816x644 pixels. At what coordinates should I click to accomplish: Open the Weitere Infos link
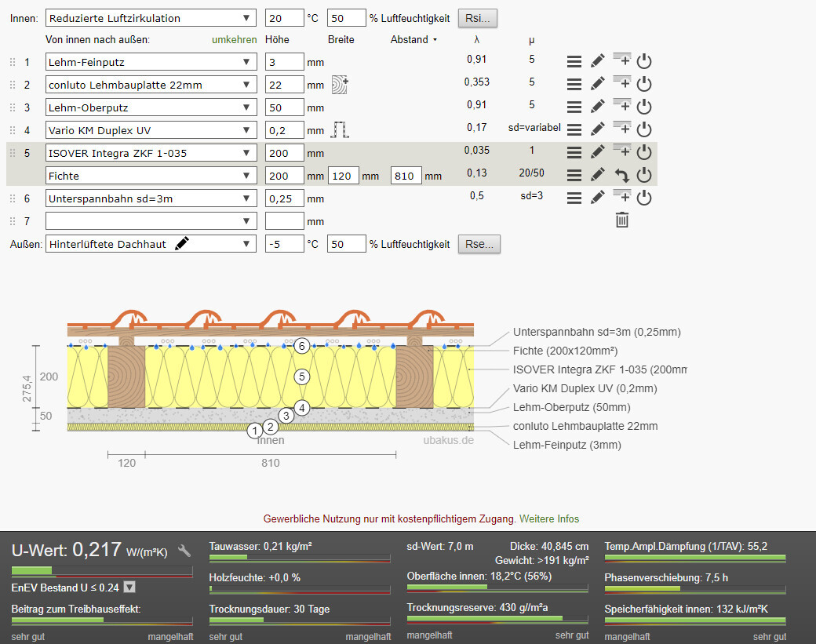coord(549,519)
